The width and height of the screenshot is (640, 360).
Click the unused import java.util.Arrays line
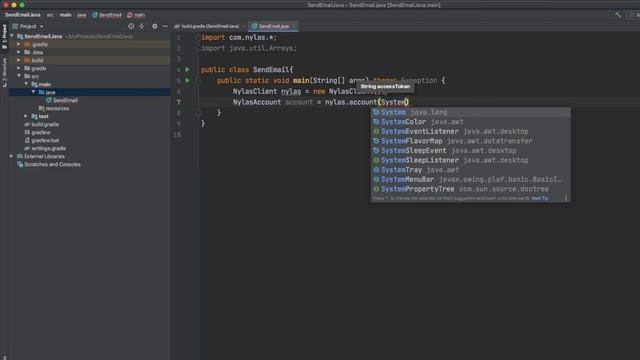[x=249, y=48]
